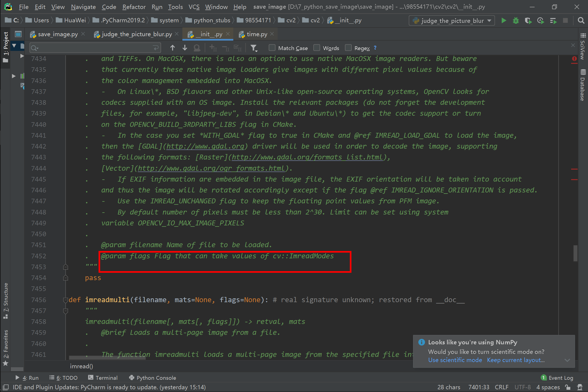
Task: Open the http://www.gdal.org link
Action: coord(205,146)
